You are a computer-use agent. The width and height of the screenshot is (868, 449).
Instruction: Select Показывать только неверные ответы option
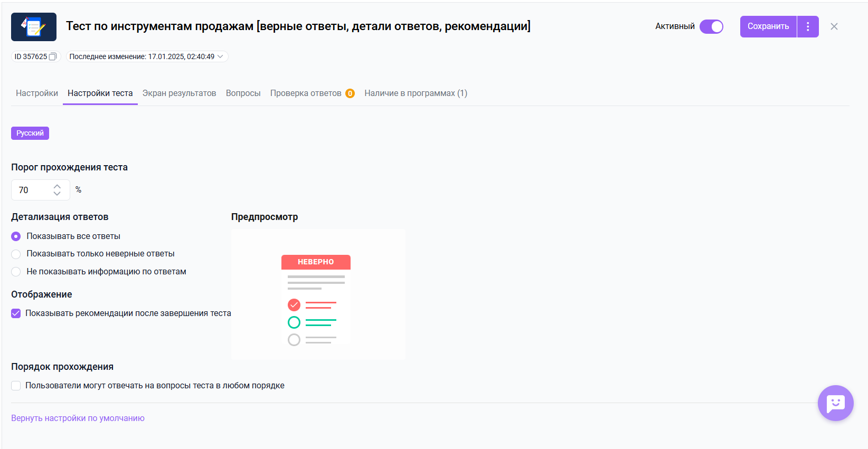(16, 254)
